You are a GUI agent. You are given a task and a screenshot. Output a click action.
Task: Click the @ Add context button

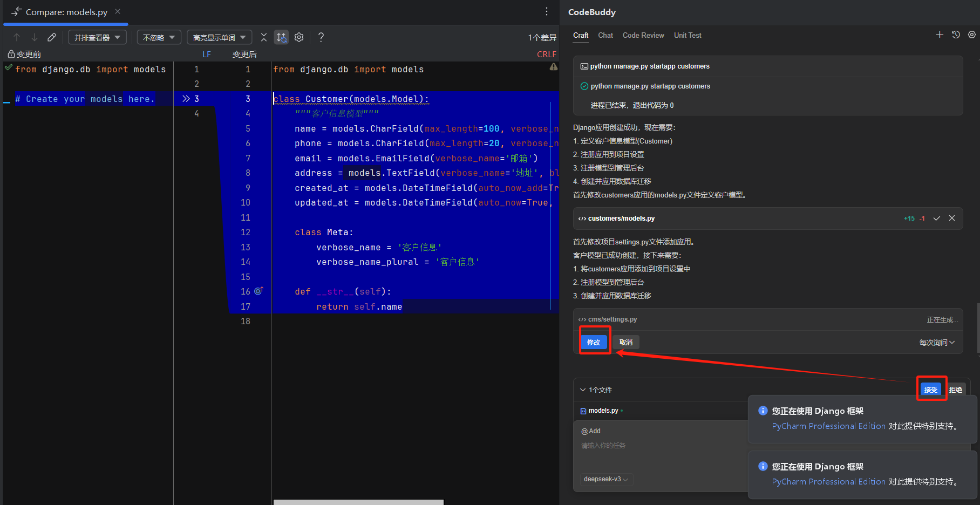(591, 431)
